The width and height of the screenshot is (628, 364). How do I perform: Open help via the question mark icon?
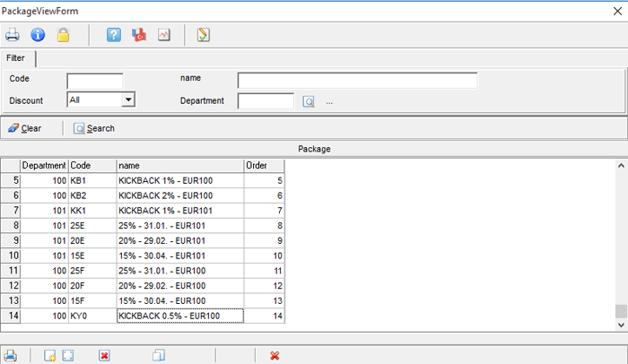[x=114, y=35]
